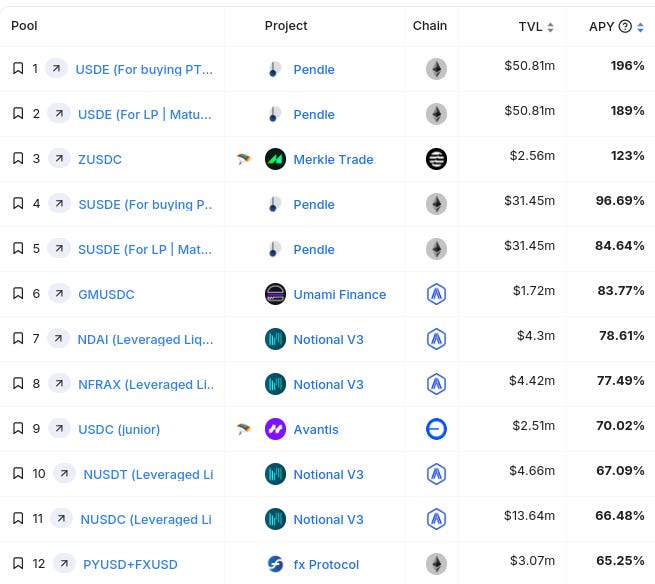Click the Base chain icon for USDC (junior)

point(436,429)
